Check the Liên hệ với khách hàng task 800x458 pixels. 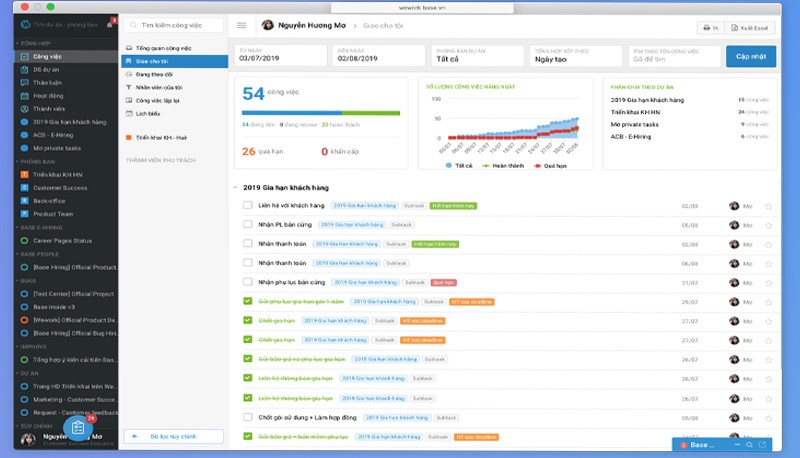tap(247, 205)
